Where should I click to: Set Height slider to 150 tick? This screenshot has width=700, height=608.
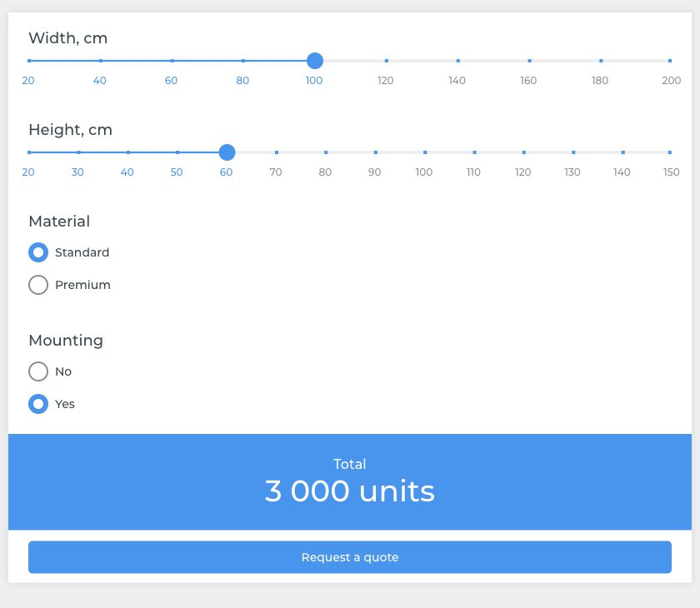(x=670, y=152)
